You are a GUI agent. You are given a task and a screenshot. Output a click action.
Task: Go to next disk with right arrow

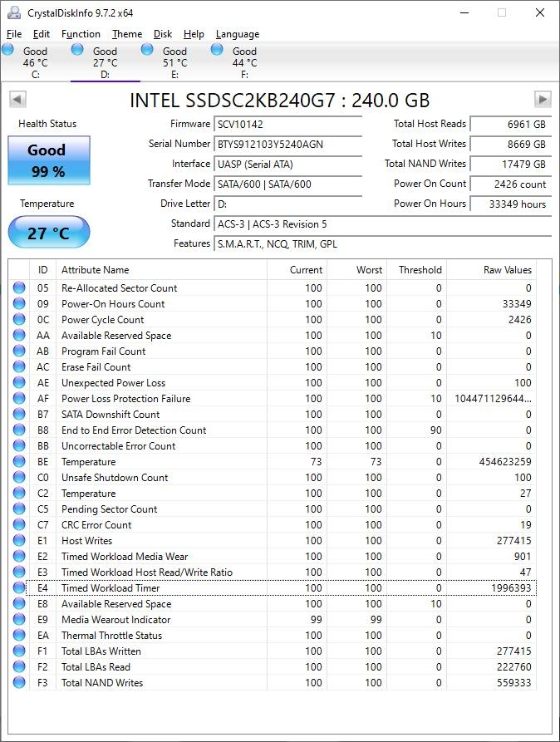[x=543, y=100]
